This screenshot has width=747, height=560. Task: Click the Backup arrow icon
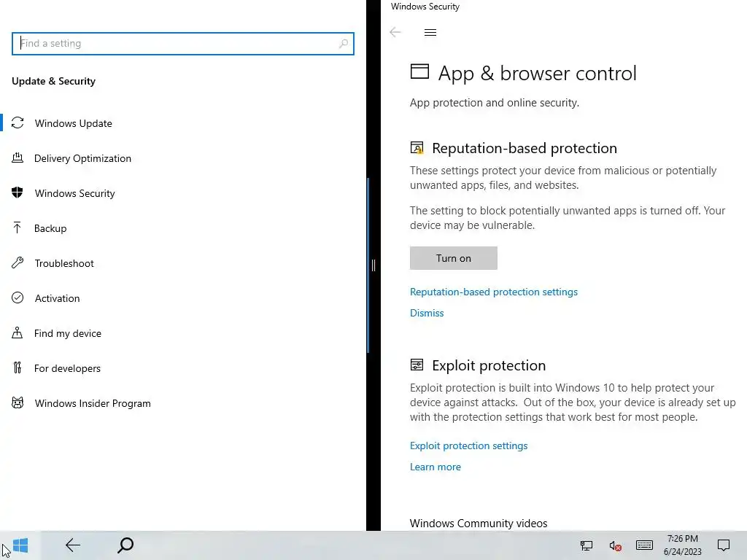(18, 227)
